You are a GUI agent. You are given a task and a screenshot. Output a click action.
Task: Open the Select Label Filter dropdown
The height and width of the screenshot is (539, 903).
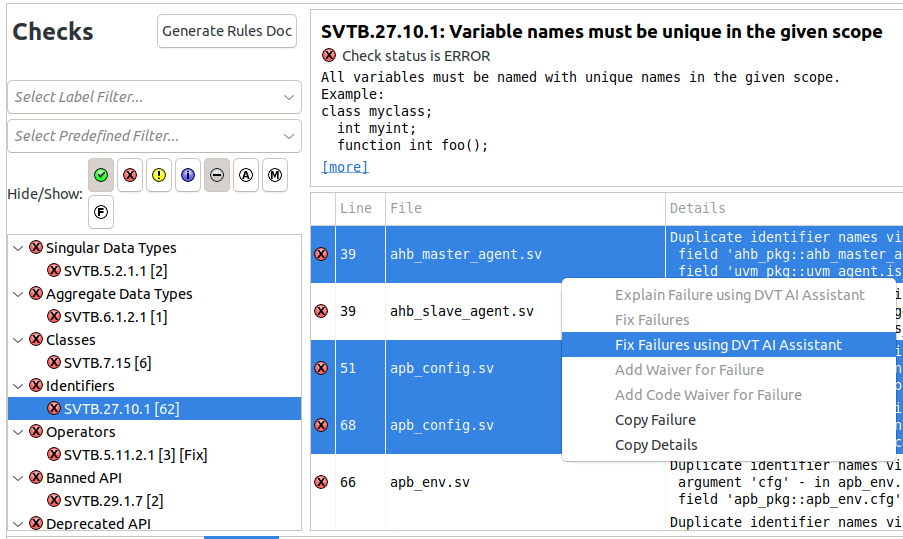pyautogui.click(x=154, y=97)
